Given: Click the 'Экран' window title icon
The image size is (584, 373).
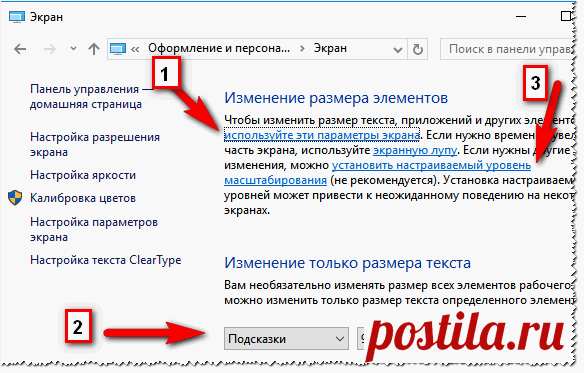Looking at the screenshot, I should point(16,17).
